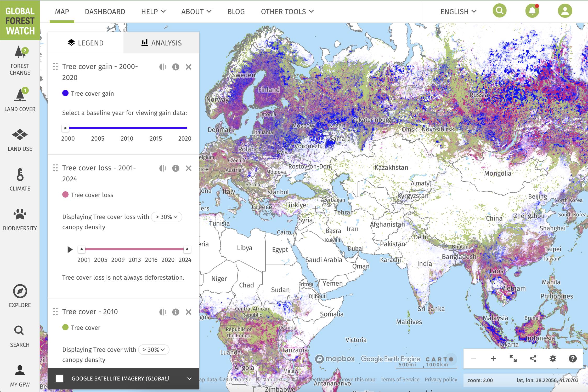Enable Google Satellite Imagery checkbox
This screenshot has height=392, width=588.
[60, 378]
